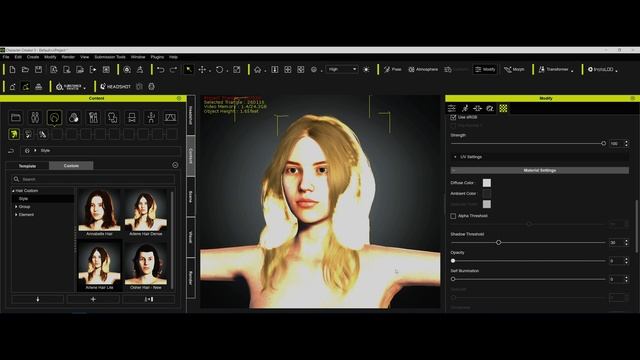The width and height of the screenshot is (640, 360).
Task: Open the Motion runner tab icon in Modify
Action: (x=464, y=108)
